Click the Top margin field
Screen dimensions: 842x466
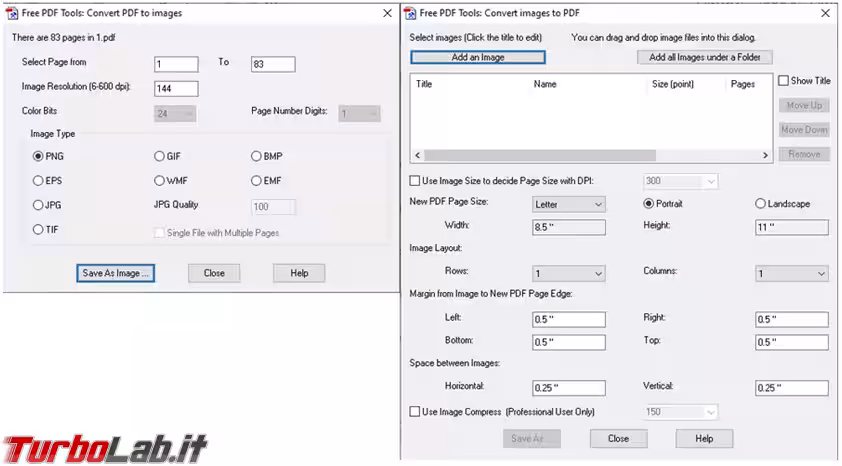[x=792, y=342]
